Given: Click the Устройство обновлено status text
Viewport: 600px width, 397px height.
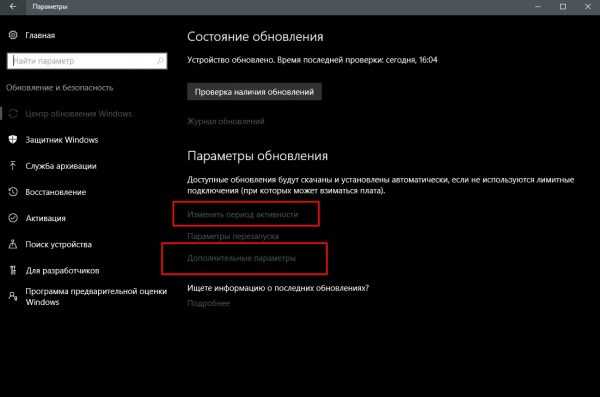Looking at the screenshot, I should pyautogui.click(x=312, y=60).
